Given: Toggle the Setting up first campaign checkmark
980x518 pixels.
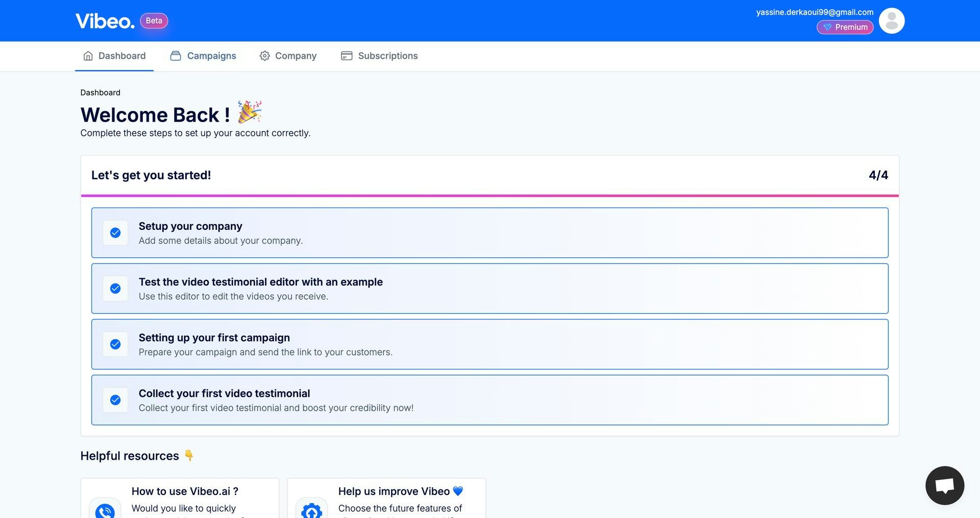Looking at the screenshot, I should (115, 344).
